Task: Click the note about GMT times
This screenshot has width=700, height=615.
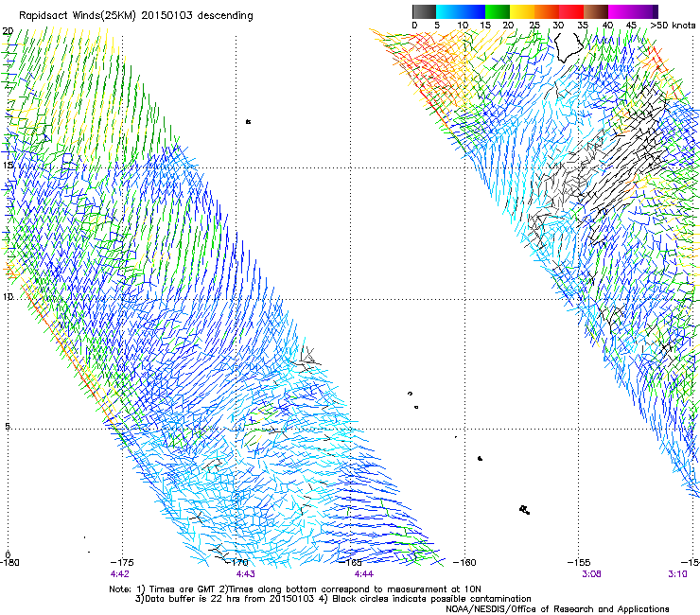Action: [x=294, y=589]
